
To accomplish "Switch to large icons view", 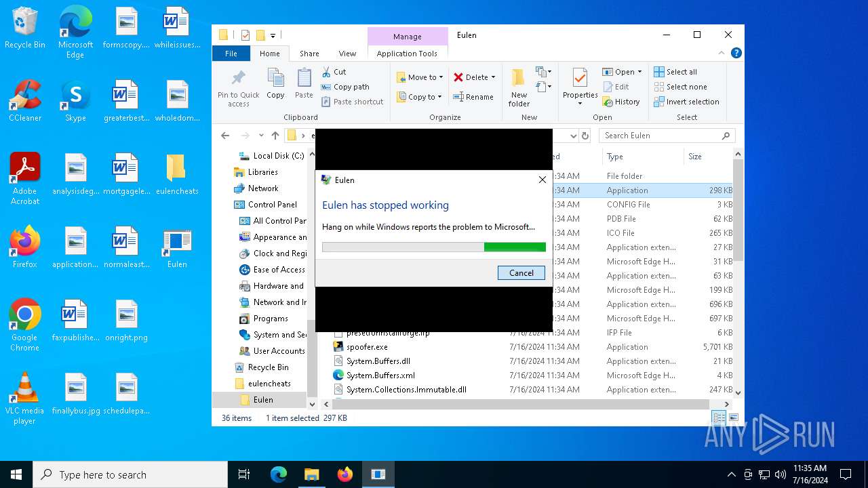I will click(734, 418).
